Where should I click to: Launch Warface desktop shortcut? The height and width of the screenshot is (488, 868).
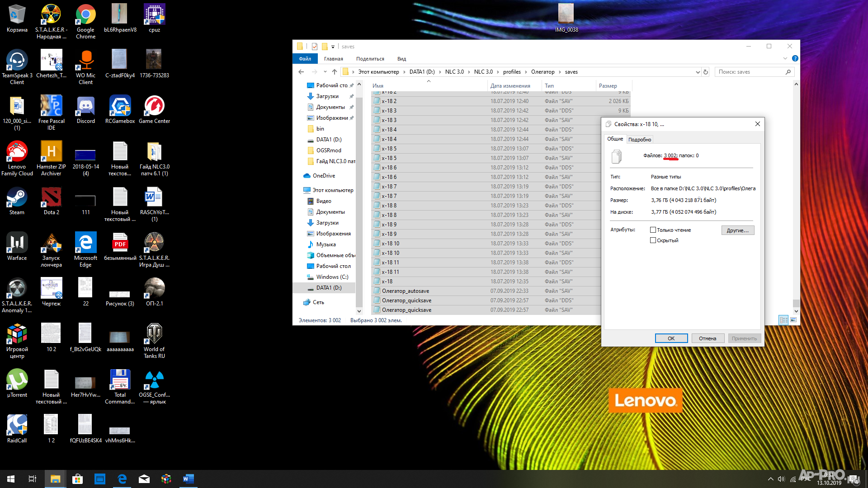17,246
